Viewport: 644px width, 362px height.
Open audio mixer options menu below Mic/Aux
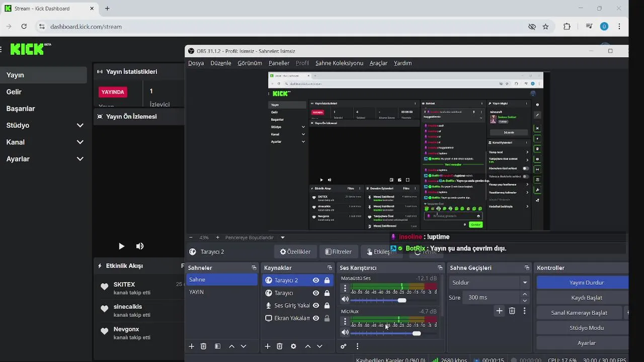tap(357, 346)
